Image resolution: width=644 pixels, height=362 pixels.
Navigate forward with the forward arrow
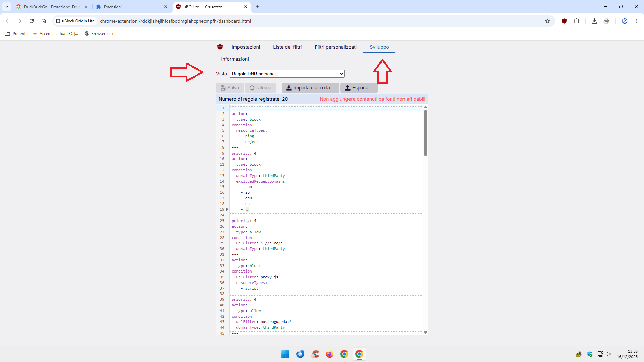coord(19,21)
